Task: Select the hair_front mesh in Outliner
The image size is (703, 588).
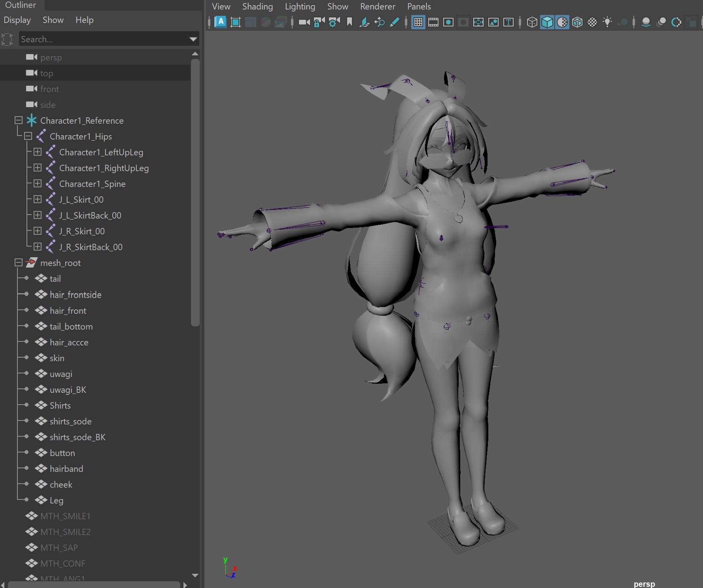Action: click(68, 311)
